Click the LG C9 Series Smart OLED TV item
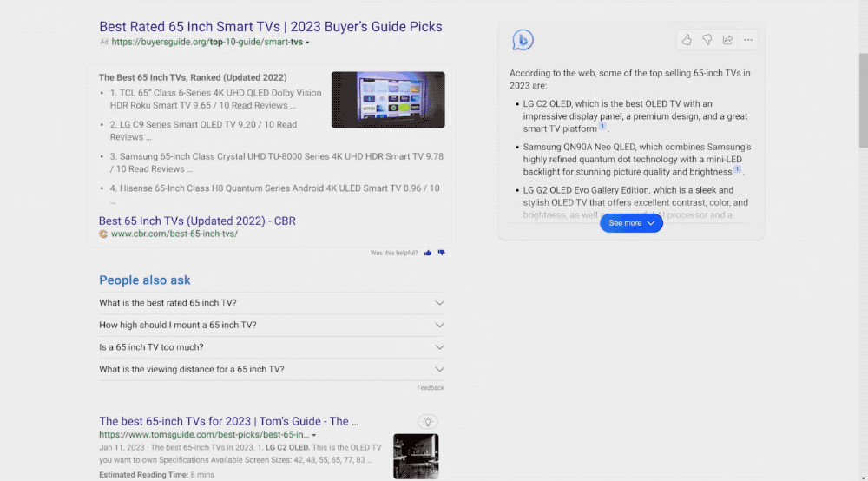Image resolution: width=868 pixels, height=481 pixels. (203, 130)
